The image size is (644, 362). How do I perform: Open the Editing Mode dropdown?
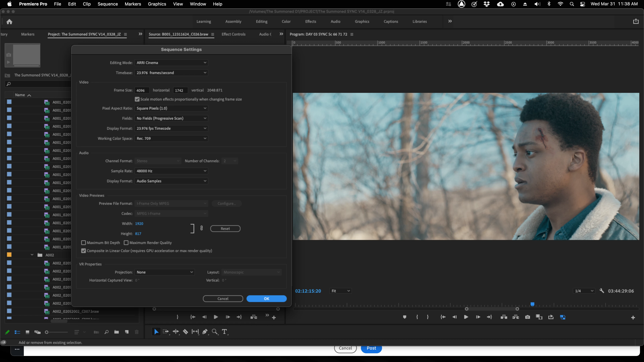pos(171,63)
